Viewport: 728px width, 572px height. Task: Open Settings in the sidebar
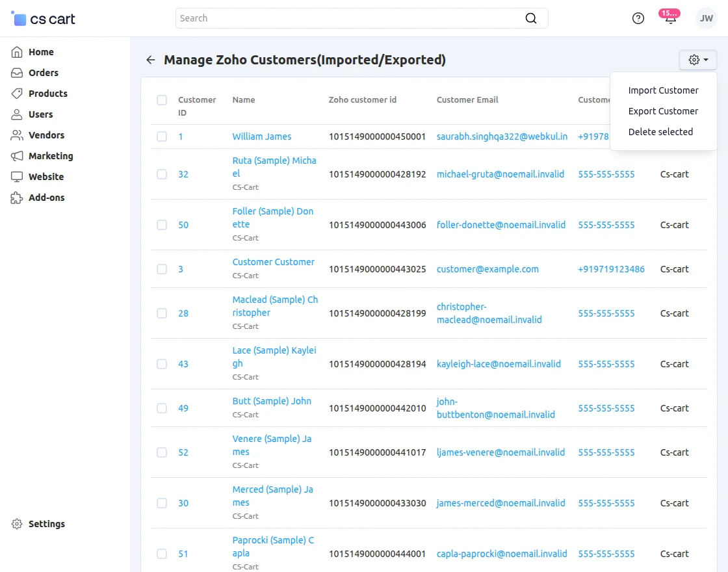click(46, 524)
